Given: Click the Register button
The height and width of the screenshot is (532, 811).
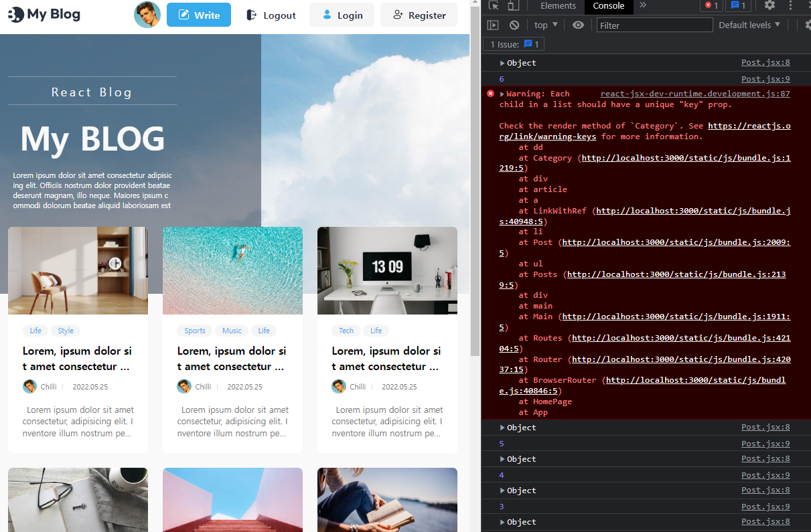Looking at the screenshot, I should (419, 15).
